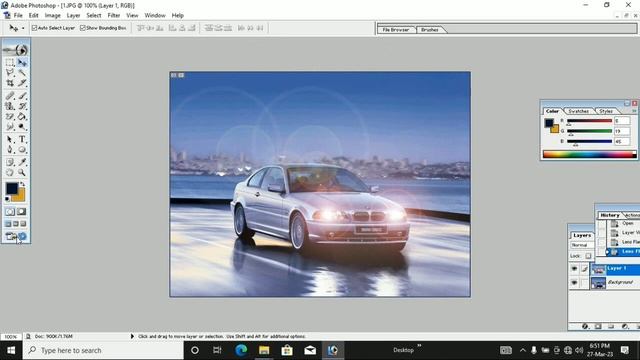Select the Lasso tool

pos(10,73)
